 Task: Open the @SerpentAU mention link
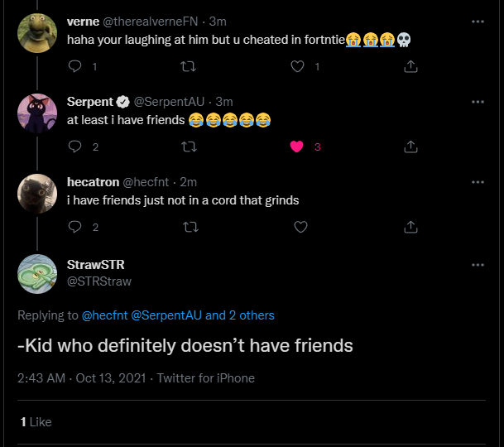tap(166, 315)
